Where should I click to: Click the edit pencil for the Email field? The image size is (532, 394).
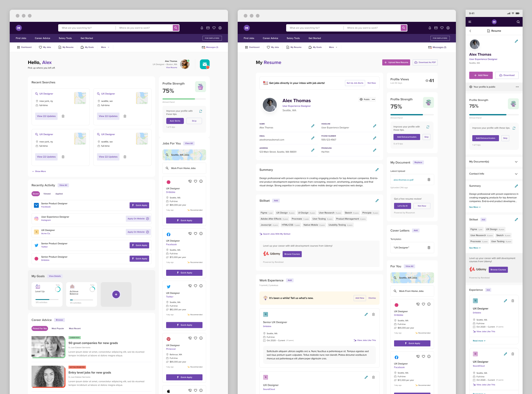click(313, 138)
